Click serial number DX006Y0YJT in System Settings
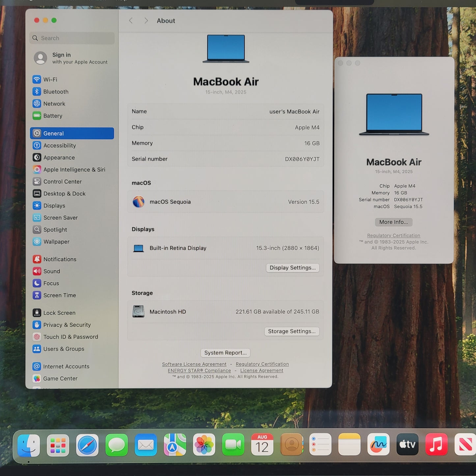 coord(302,159)
